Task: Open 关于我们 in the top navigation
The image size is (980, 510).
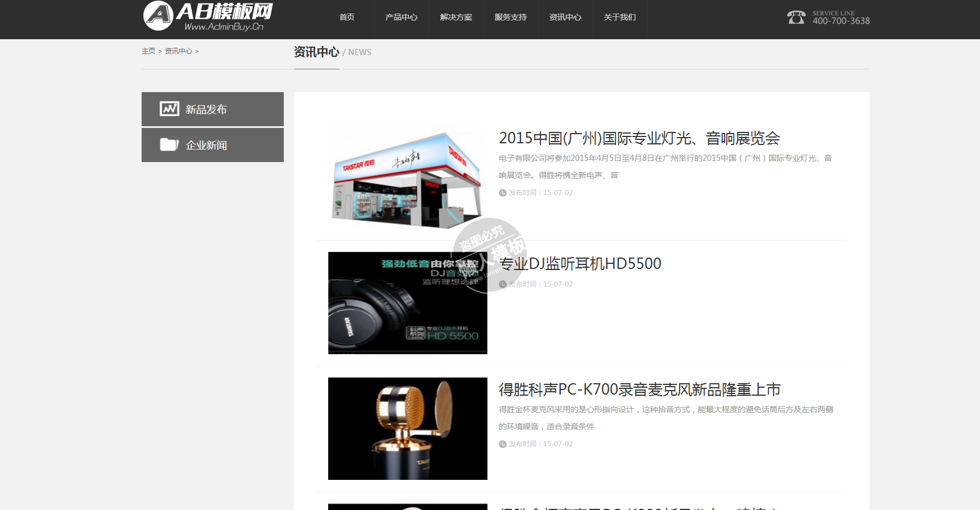Action: point(619,17)
